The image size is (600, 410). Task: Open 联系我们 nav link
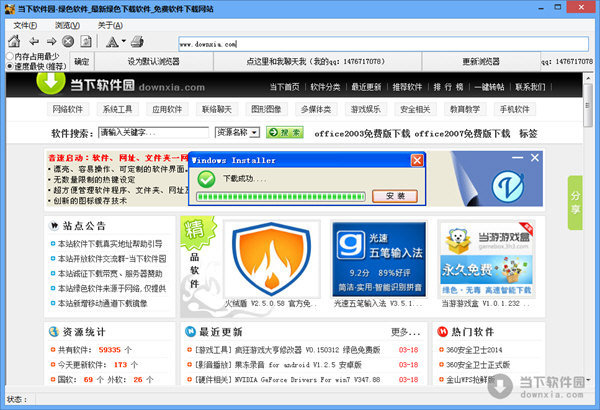pos(530,87)
